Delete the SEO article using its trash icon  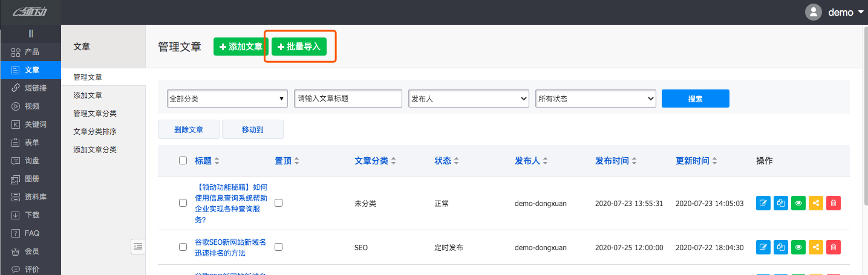coord(834,247)
